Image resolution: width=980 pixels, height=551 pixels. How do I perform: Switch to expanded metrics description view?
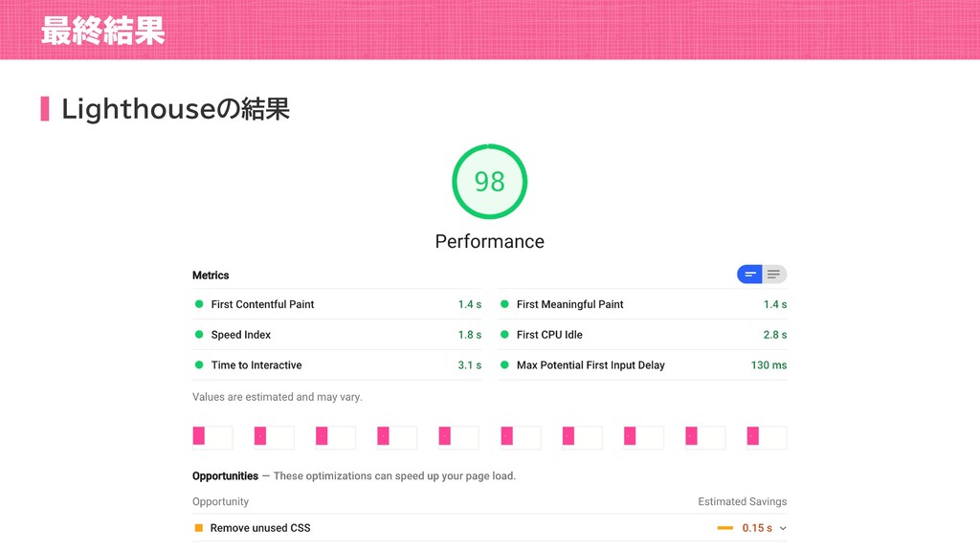(x=773, y=275)
